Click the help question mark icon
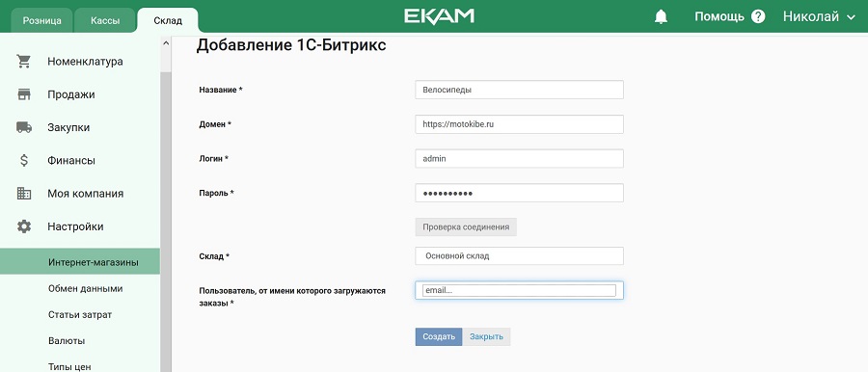 coord(758,16)
